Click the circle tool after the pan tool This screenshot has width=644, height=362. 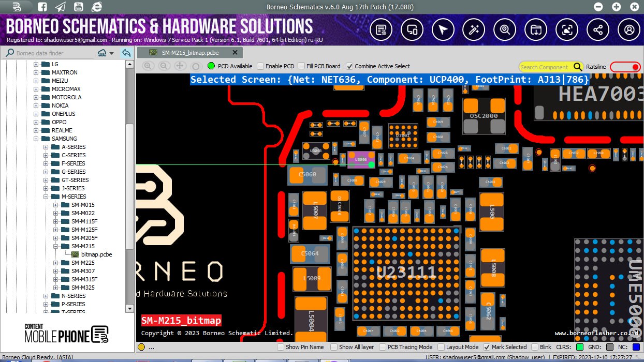click(196, 66)
